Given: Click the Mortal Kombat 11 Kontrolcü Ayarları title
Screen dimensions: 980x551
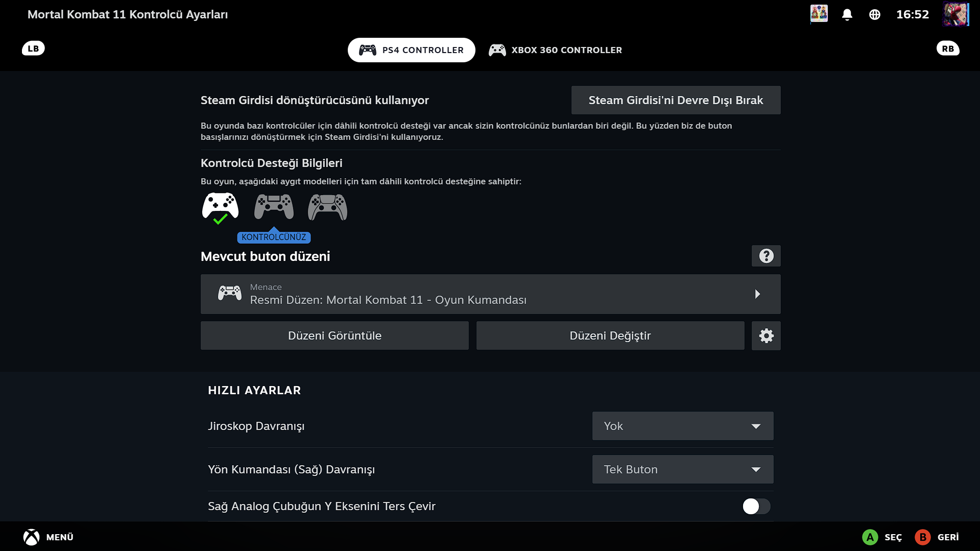Looking at the screenshot, I should [128, 14].
